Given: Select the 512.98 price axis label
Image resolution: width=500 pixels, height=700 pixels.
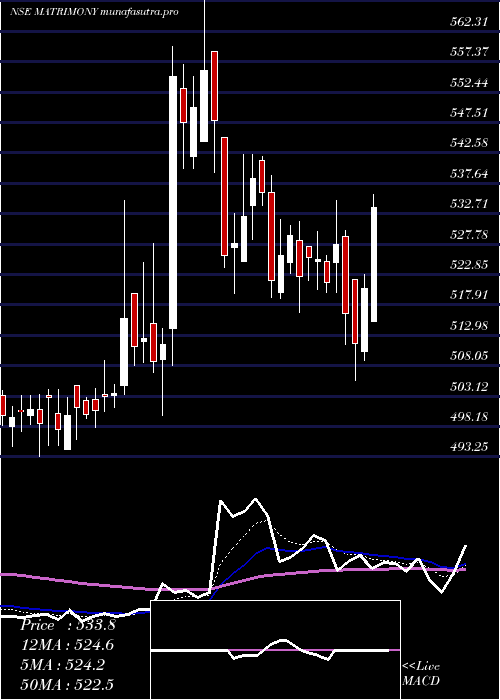Looking at the screenshot, I should (469, 325).
